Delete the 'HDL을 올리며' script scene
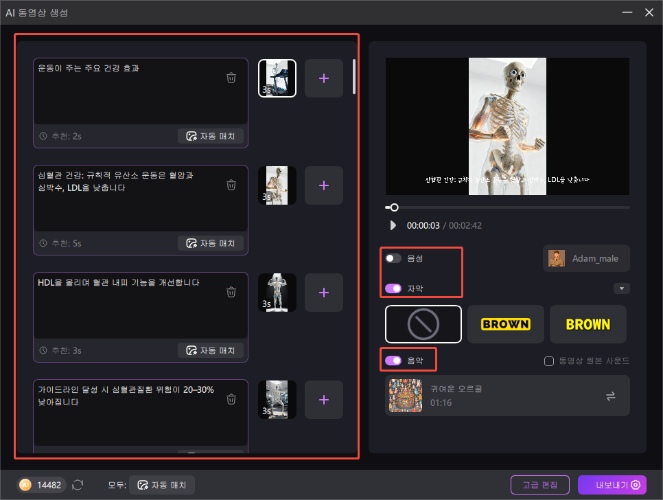The width and height of the screenshot is (663, 500). click(231, 292)
